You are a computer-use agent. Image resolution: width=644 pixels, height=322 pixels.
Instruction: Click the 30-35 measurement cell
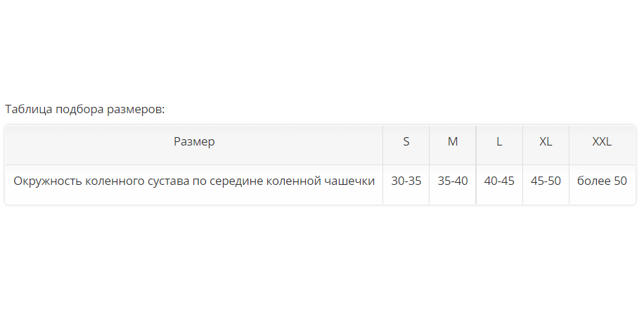406,181
